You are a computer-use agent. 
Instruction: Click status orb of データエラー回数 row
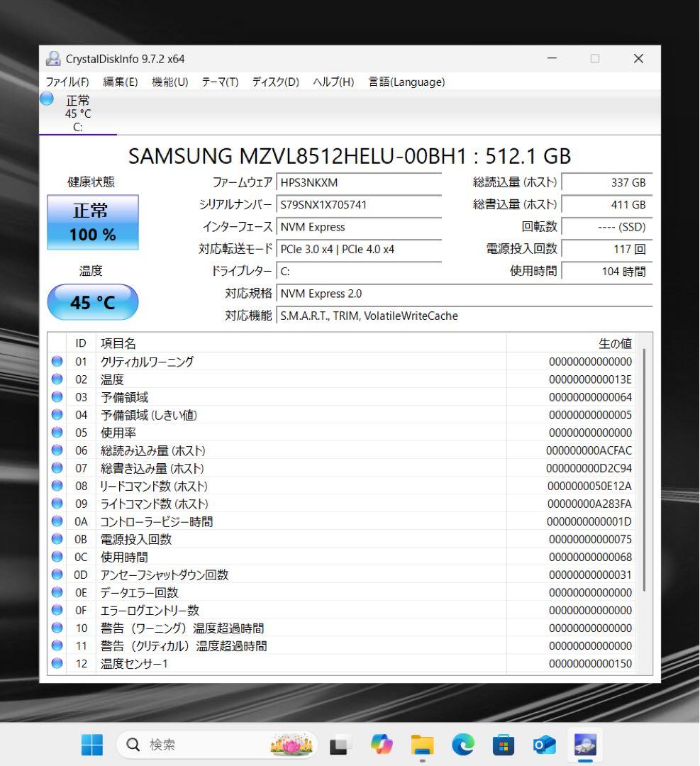pos(57,592)
